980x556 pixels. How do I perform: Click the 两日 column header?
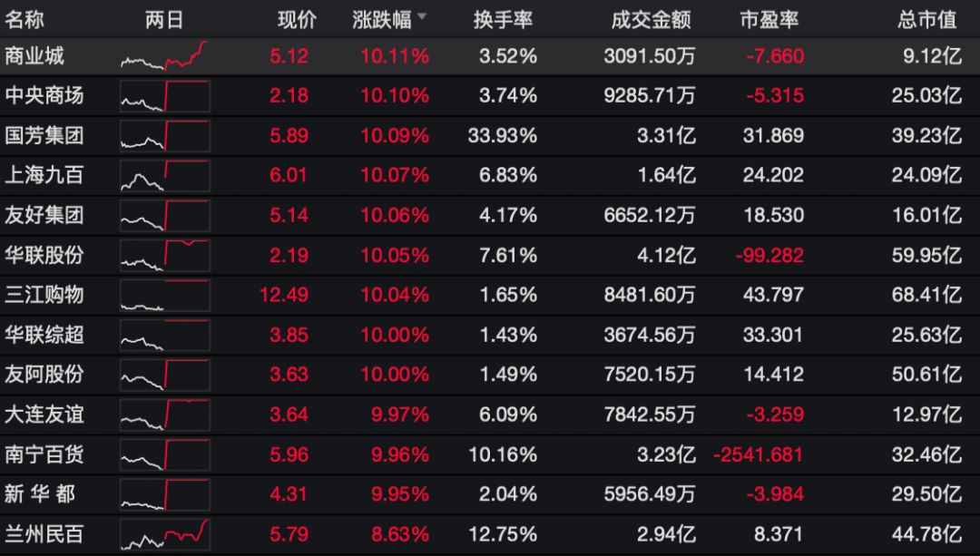tap(164, 19)
